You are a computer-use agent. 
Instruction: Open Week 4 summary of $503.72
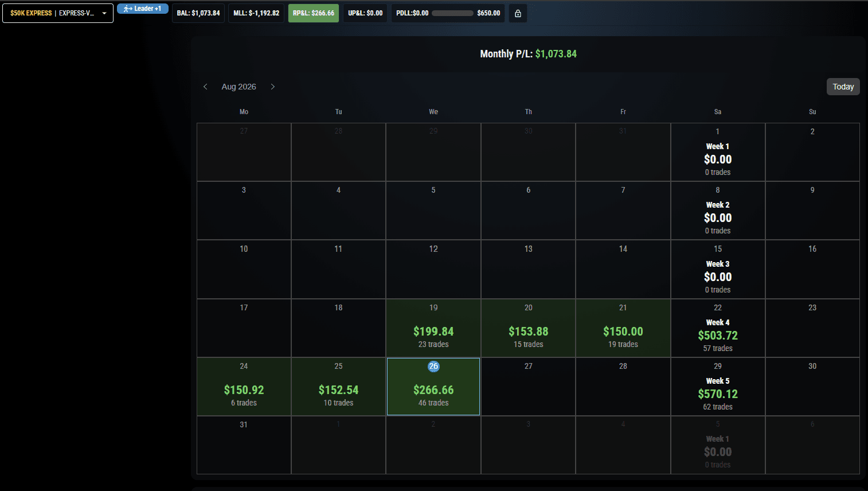click(x=718, y=328)
